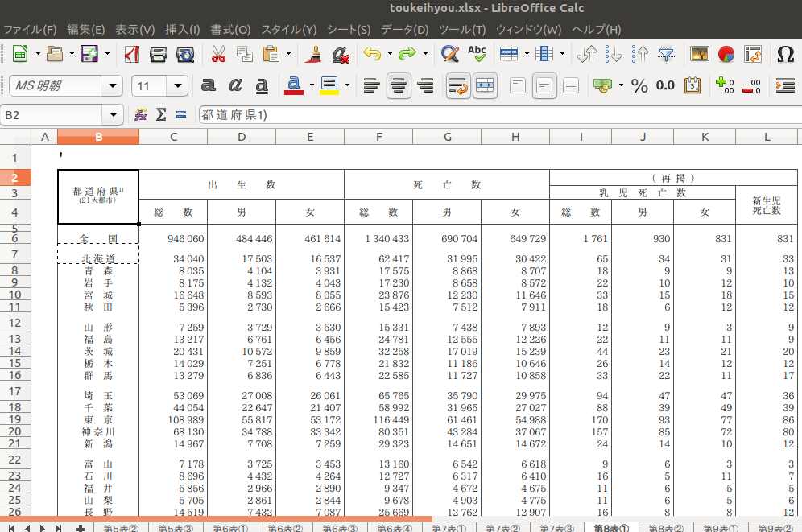The image size is (802, 532).
Task: Open Find and Replace icon
Action: (x=450, y=54)
